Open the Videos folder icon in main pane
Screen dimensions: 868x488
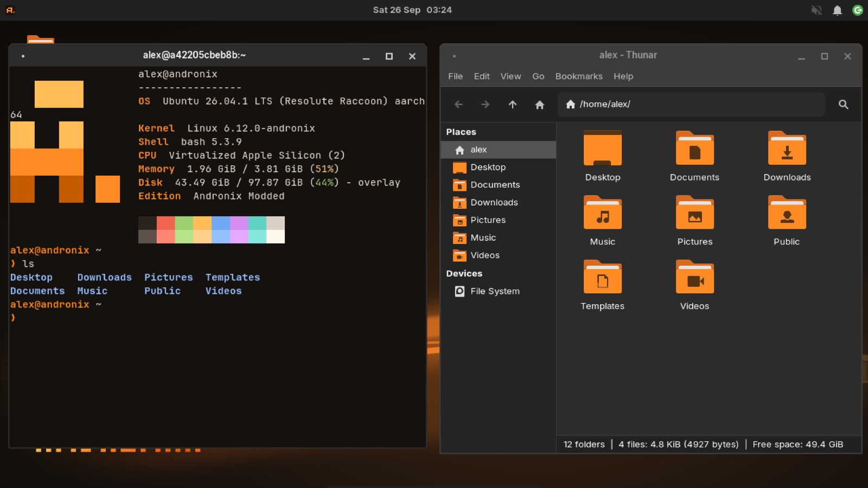694,277
